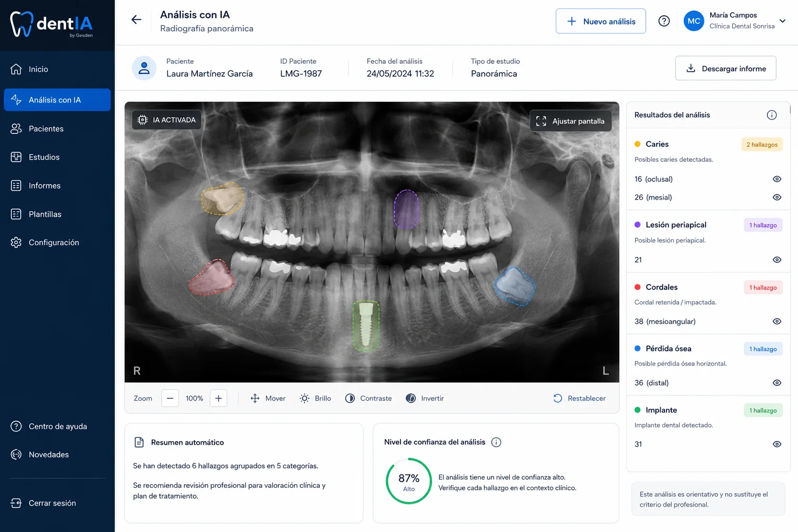Open Informes in sidebar

(57, 185)
